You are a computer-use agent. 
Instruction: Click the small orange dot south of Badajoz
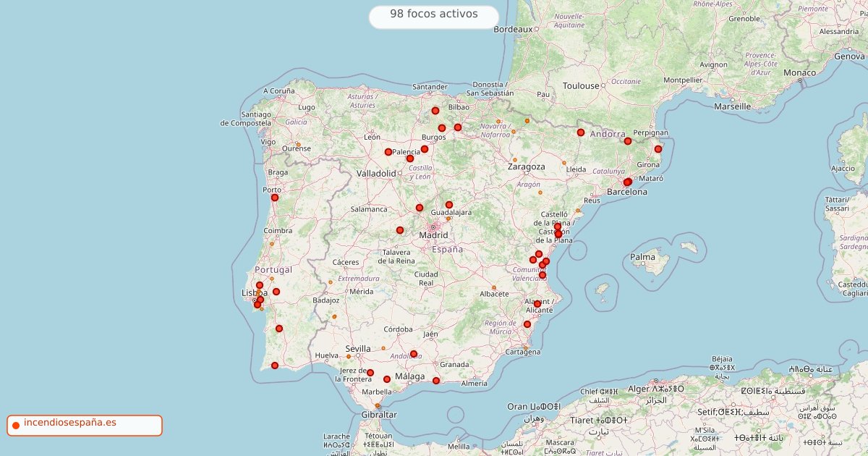(x=334, y=316)
